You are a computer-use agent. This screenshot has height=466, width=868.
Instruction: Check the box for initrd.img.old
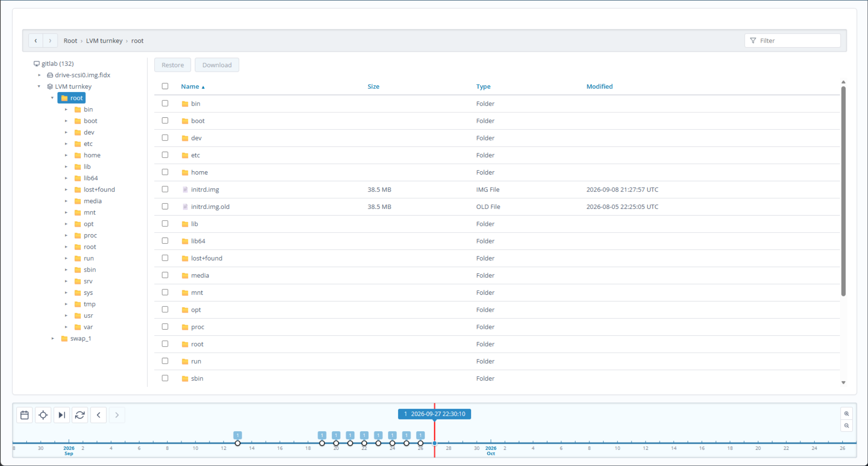tap(165, 206)
